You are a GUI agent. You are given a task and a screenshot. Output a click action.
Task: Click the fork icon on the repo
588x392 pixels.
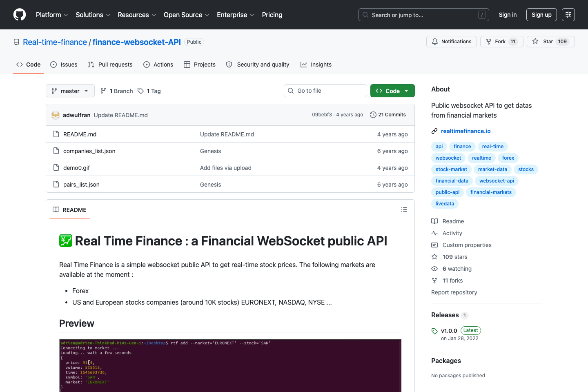coord(488,41)
